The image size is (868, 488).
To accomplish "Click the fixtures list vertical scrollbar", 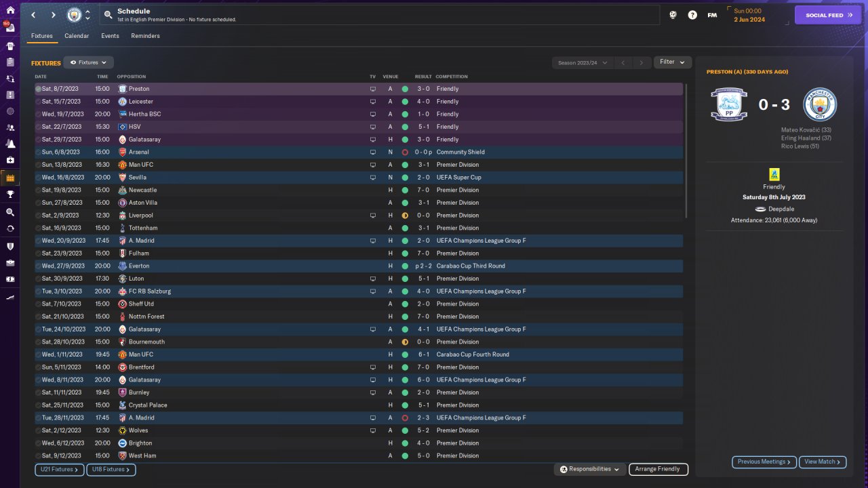I will (x=686, y=150).
